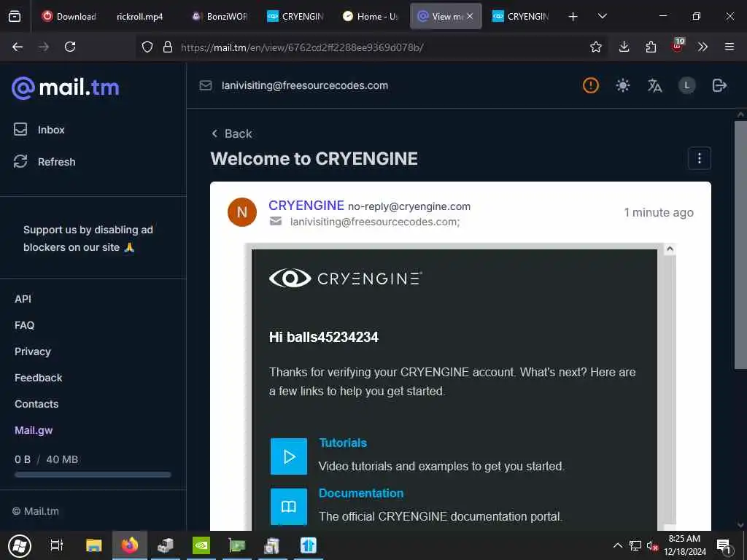Open the Mail.gw link
The height and width of the screenshot is (560, 747).
34,430
